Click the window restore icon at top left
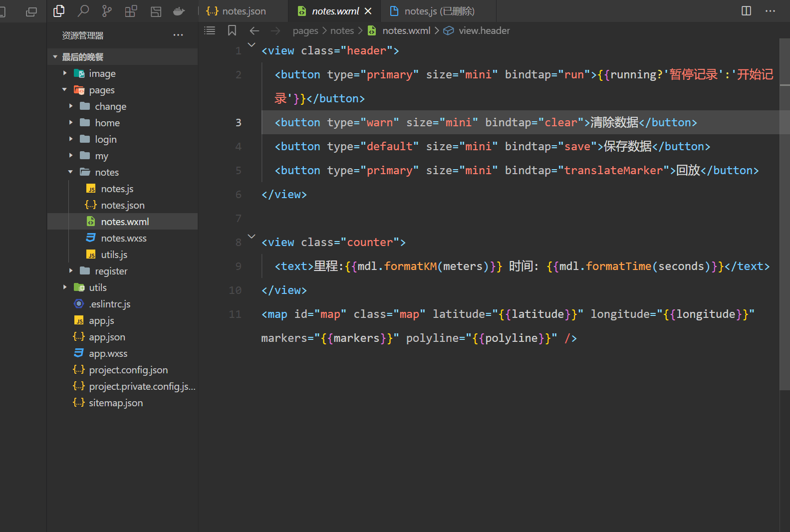This screenshot has height=532, width=790. tap(31, 11)
